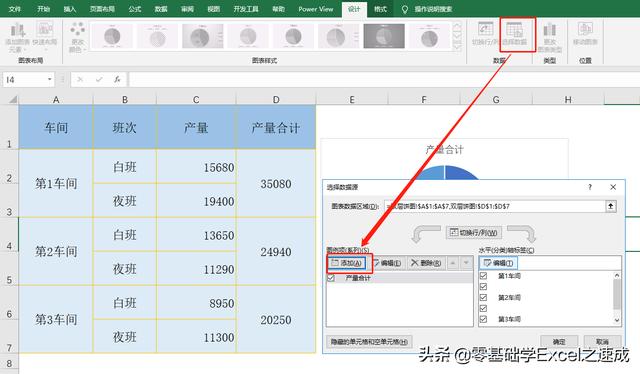
Task: Click the 更改图表类型 change chart type icon
Action: pyautogui.click(x=549, y=37)
